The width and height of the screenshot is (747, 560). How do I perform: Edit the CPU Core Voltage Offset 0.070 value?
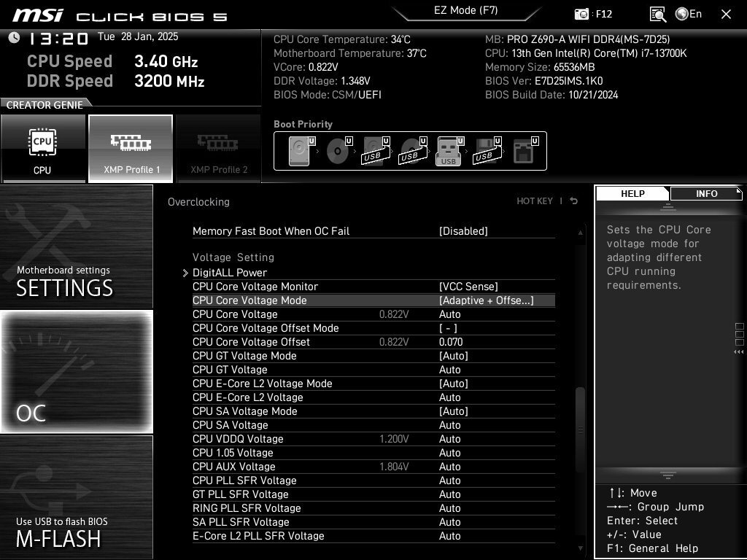(x=451, y=342)
